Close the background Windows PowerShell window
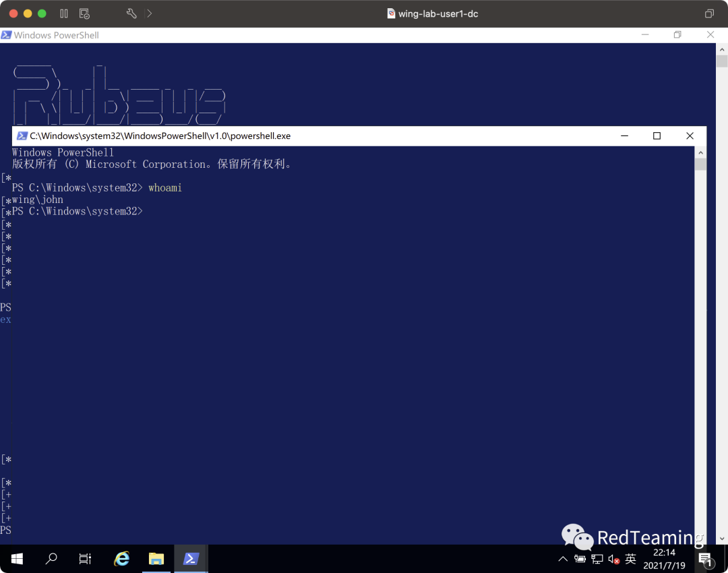 pos(710,35)
